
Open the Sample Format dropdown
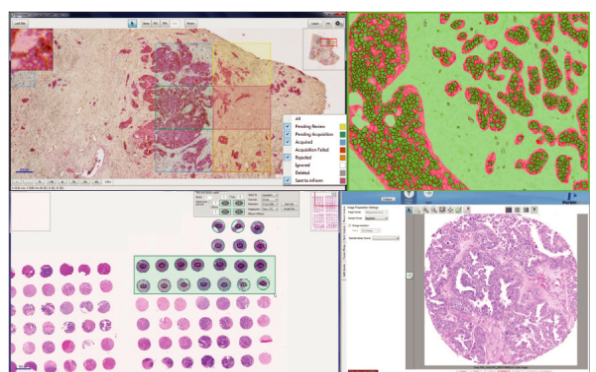coord(376,218)
